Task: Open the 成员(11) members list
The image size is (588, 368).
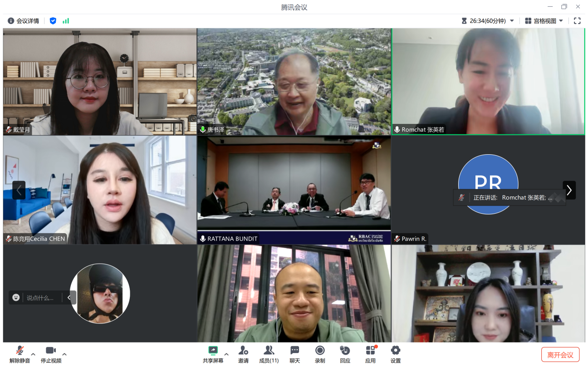Action: pyautogui.click(x=269, y=350)
